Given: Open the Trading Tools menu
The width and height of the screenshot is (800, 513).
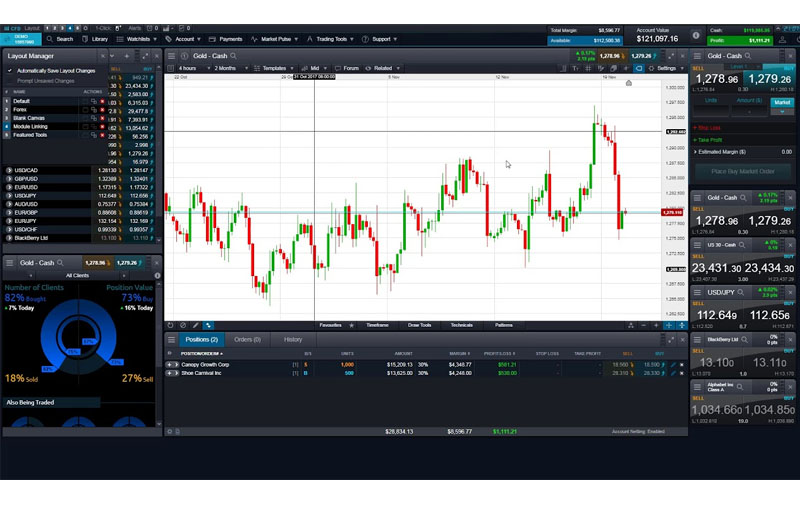Looking at the screenshot, I should (330, 39).
